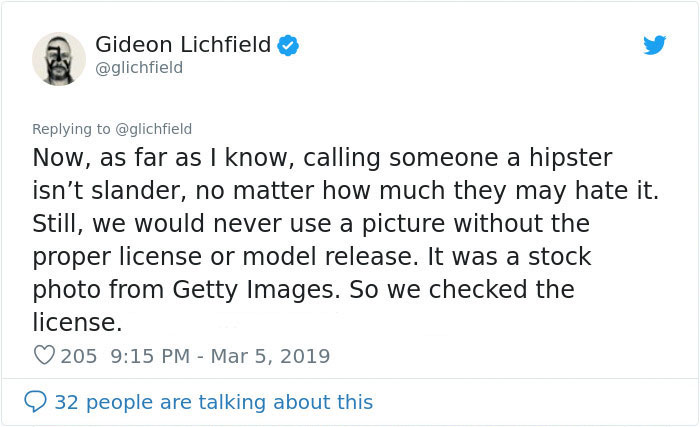
Task: Open Gideon Lichfield's profile picture
Action: tap(59, 58)
